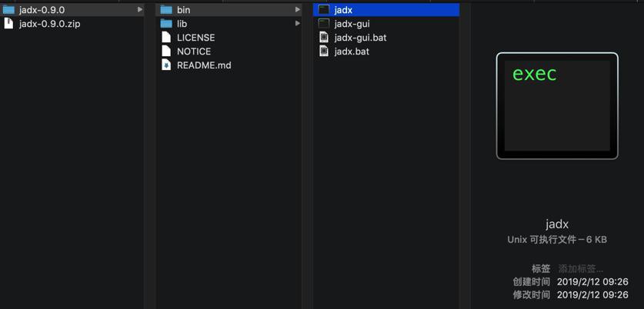Viewport: 644px width, 309px height.
Task: Expand the jadx-0.9.0 folder arrow
Action: [x=140, y=10]
